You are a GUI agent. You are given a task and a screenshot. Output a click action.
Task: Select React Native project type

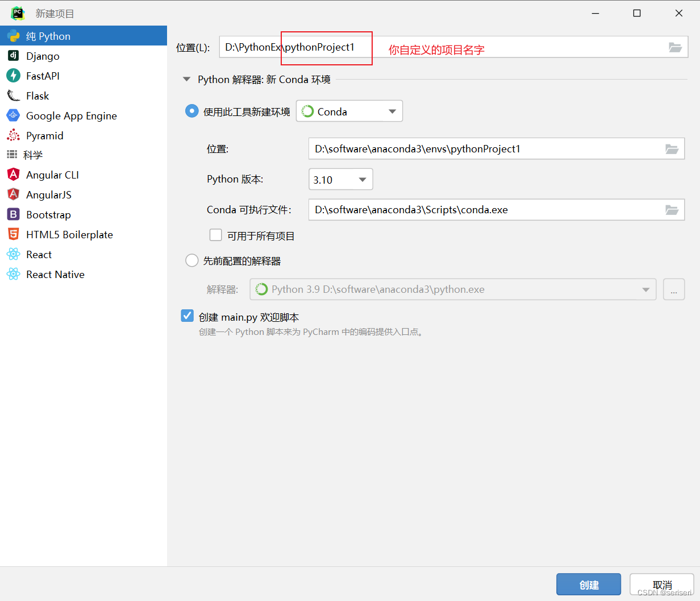pyautogui.click(x=84, y=274)
